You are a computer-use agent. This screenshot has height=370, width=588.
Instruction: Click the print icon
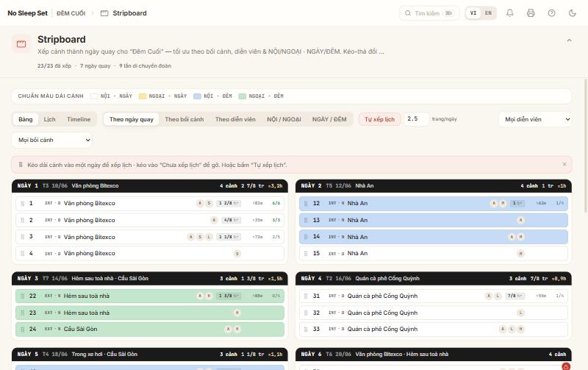point(531,13)
